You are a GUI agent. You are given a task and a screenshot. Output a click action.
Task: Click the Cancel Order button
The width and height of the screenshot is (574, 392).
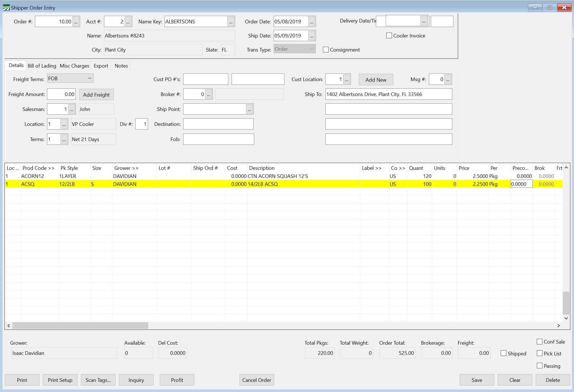[x=256, y=380]
